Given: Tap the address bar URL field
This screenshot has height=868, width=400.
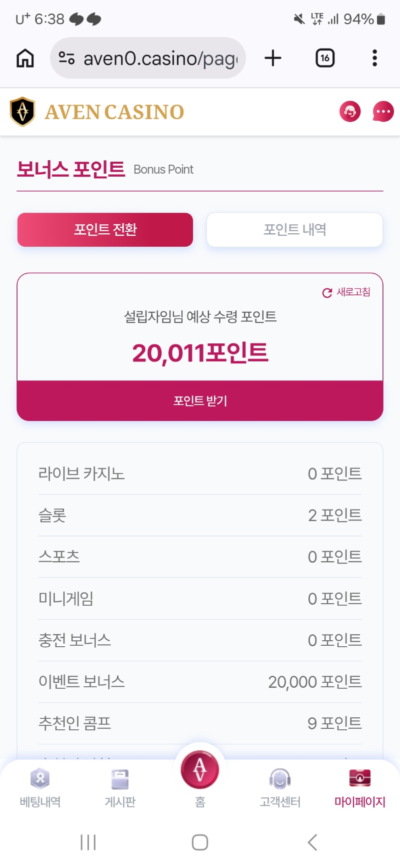Looking at the screenshot, I should pyautogui.click(x=160, y=59).
